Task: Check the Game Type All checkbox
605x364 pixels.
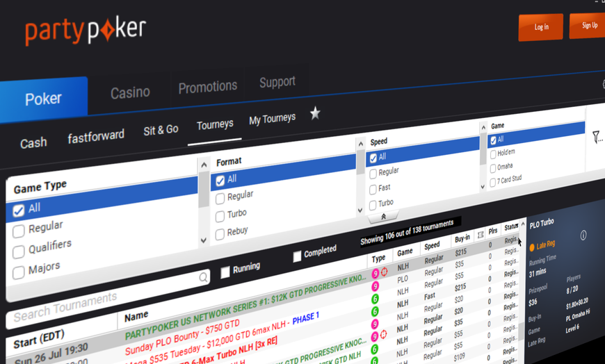Action: click(19, 210)
